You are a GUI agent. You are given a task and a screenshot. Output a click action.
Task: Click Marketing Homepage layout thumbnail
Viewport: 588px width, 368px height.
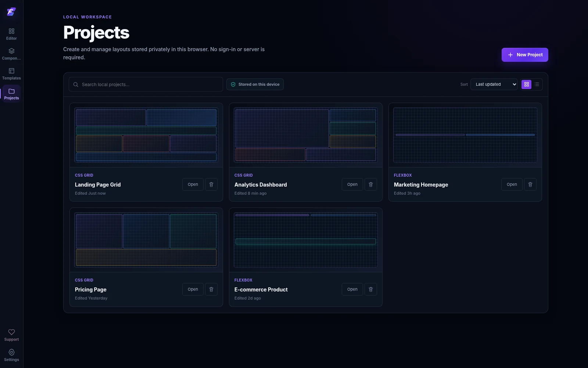(x=465, y=135)
